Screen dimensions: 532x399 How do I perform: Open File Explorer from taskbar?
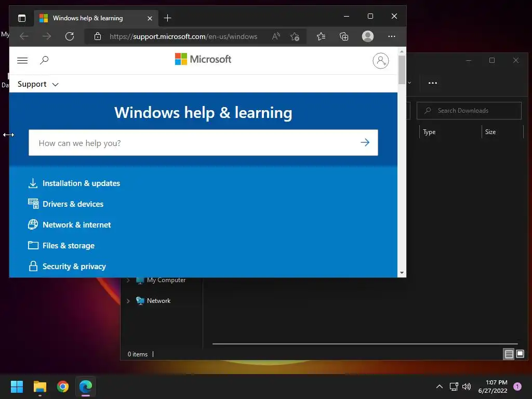[39, 387]
